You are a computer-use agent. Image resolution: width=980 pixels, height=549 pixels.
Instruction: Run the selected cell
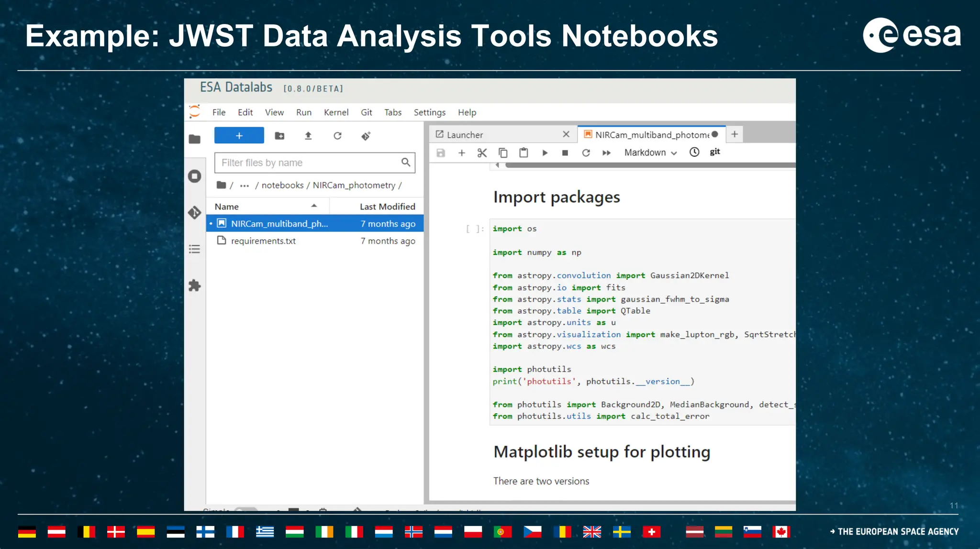(545, 153)
